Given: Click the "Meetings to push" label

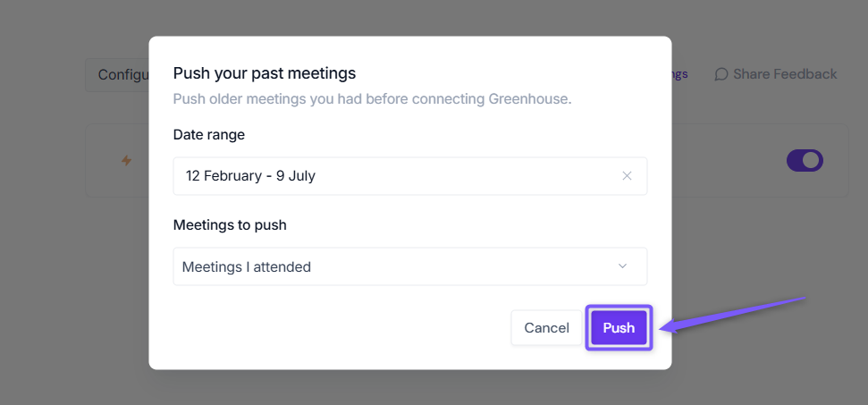Looking at the screenshot, I should (x=230, y=225).
